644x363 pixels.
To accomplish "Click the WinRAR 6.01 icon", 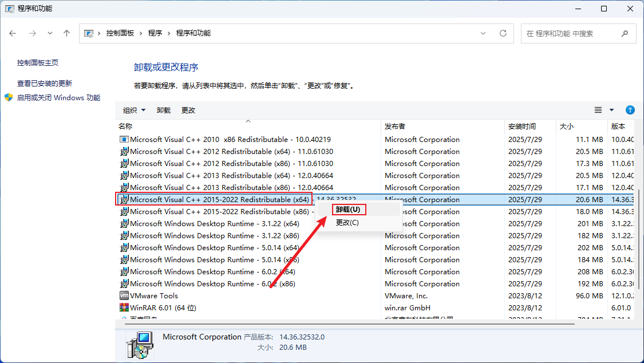I will (x=124, y=307).
